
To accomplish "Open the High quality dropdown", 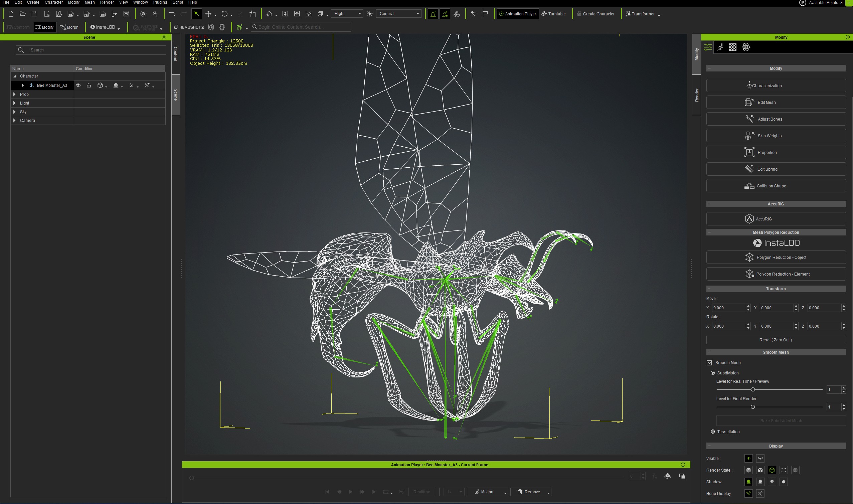I will (347, 14).
